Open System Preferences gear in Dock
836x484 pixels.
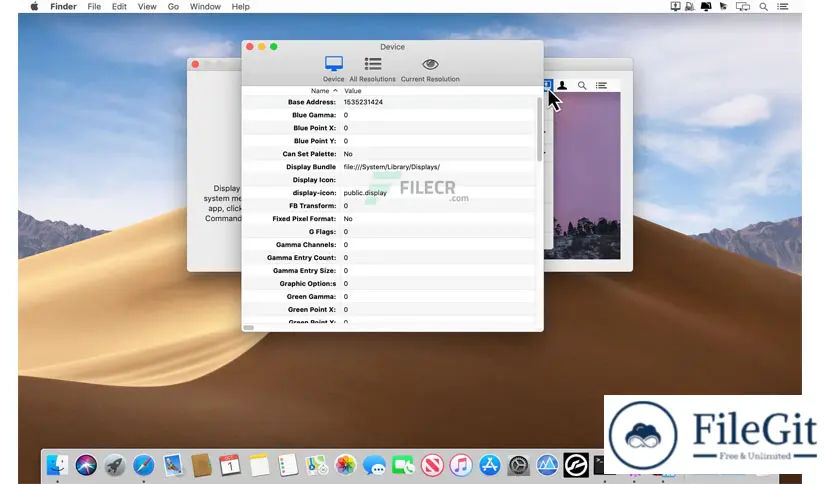518,465
